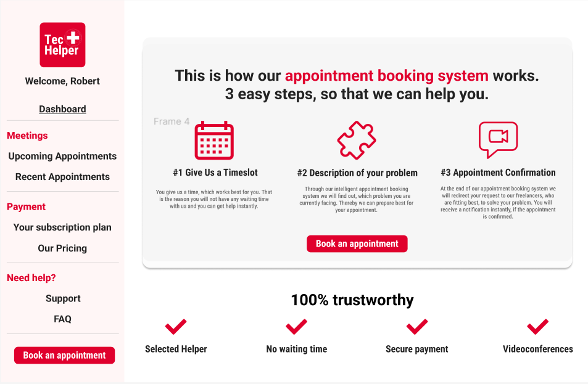View Your subscription plan
Image resolution: width=588 pixels, height=384 pixels.
[x=62, y=227]
